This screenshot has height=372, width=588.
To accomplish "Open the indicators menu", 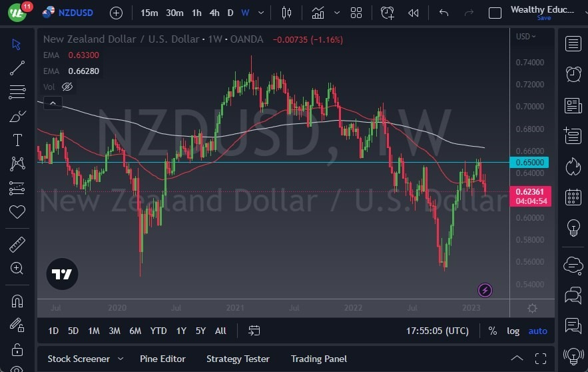I will [318, 13].
